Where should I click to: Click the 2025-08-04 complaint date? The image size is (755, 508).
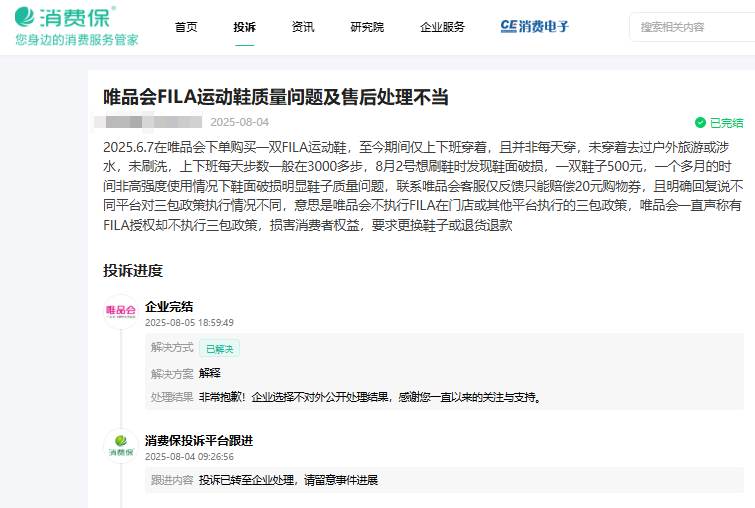(x=239, y=123)
